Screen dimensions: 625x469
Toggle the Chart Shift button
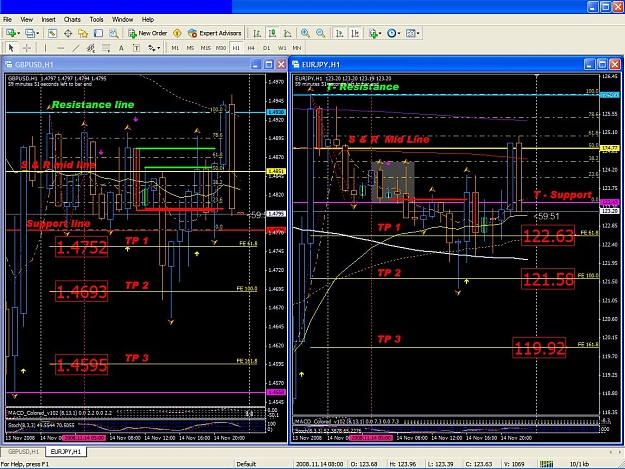[355, 33]
